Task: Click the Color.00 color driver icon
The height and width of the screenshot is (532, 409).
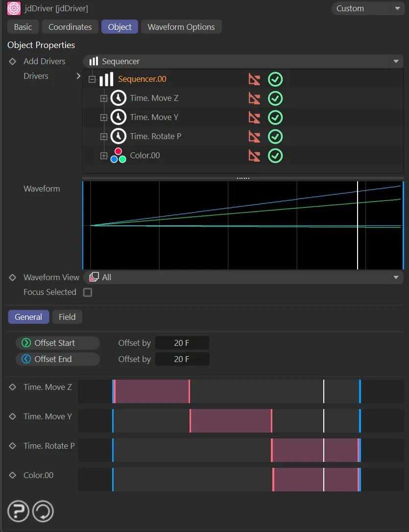Action: 117,155
